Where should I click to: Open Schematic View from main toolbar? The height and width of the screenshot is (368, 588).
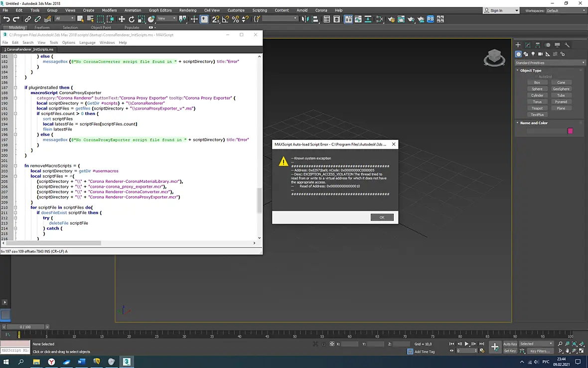[x=368, y=19]
